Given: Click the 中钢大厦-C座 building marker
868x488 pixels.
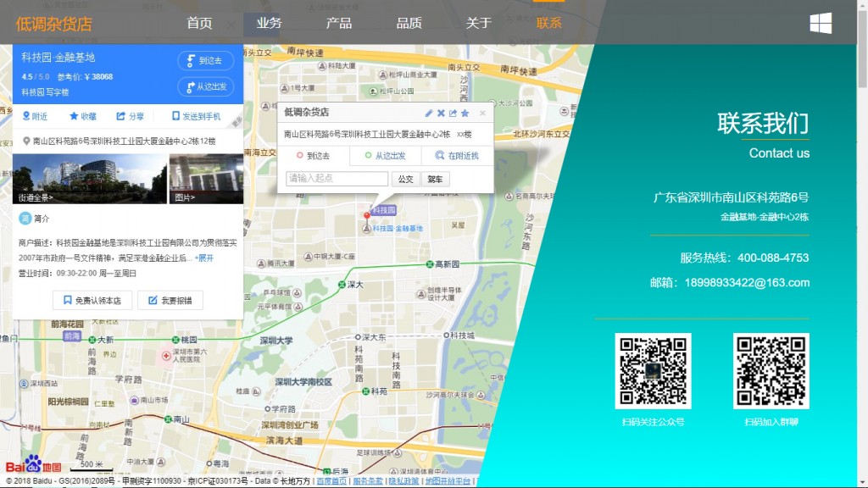Looking at the screenshot, I should pyautogui.click(x=309, y=257).
